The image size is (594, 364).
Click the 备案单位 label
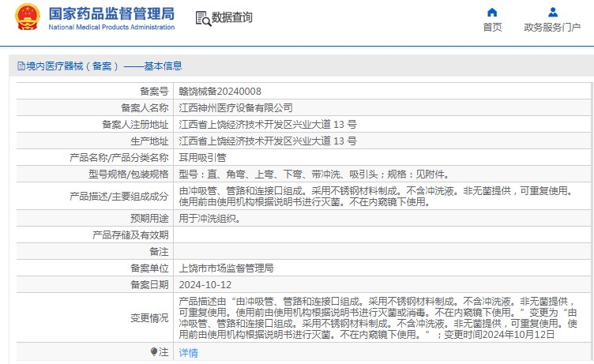click(x=149, y=268)
